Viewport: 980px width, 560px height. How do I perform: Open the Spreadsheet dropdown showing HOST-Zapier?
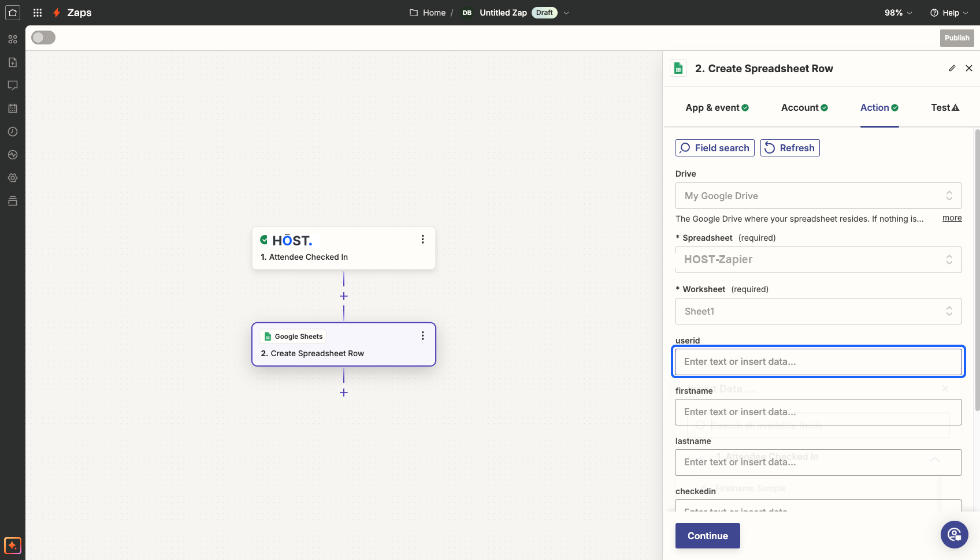818,260
